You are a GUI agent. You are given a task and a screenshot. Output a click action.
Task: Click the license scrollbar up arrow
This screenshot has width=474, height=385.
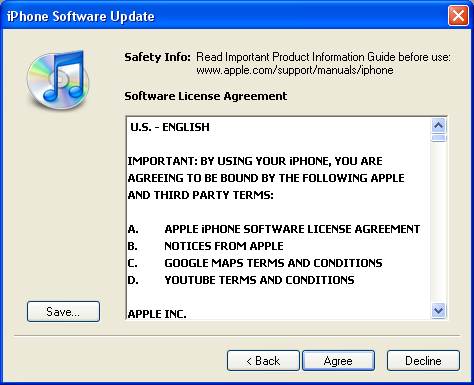click(x=438, y=126)
